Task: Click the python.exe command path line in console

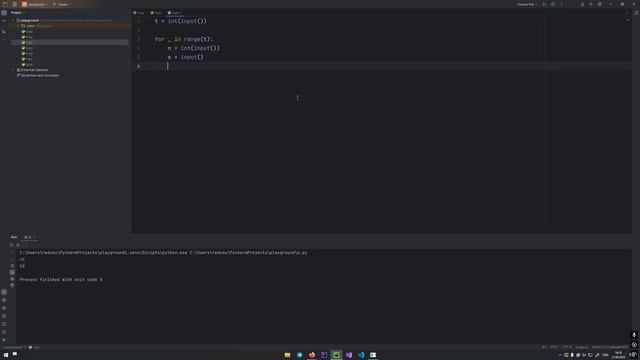Action: [x=163, y=253]
